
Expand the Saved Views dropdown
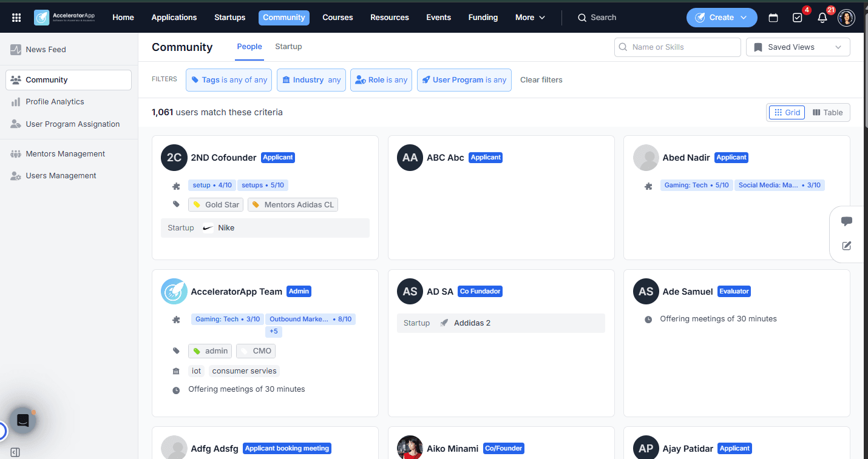point(798,47)
